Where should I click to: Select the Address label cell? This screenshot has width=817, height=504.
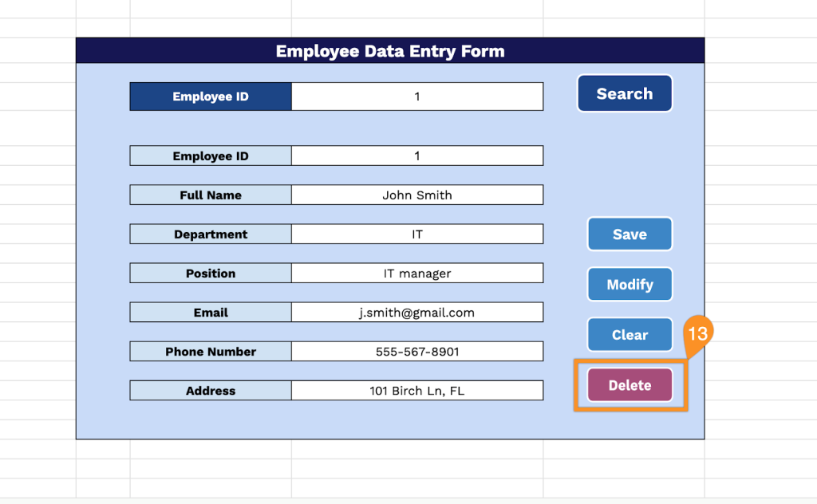211,391
